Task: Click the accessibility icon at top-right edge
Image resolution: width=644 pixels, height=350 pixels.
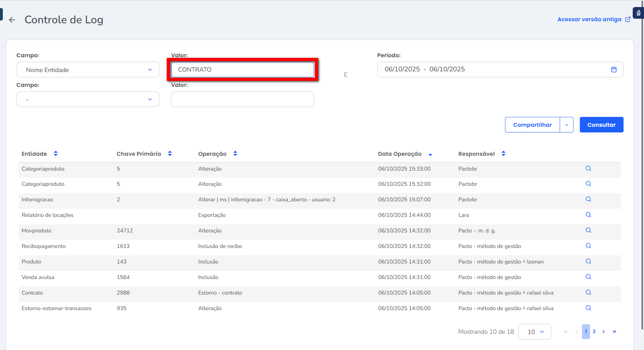Action: (638, 13)
